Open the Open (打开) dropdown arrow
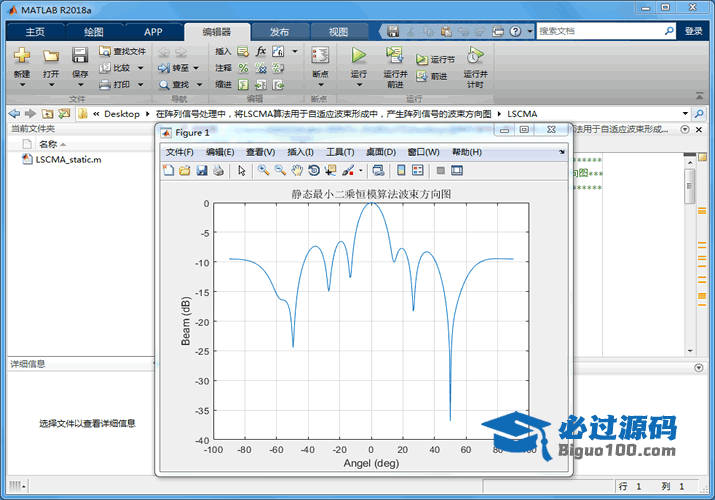This screenshot has width=715, height=500. tap(51, 85)
